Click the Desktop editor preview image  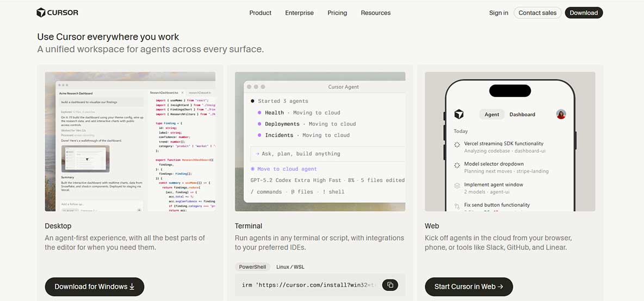tap(130, 142)
